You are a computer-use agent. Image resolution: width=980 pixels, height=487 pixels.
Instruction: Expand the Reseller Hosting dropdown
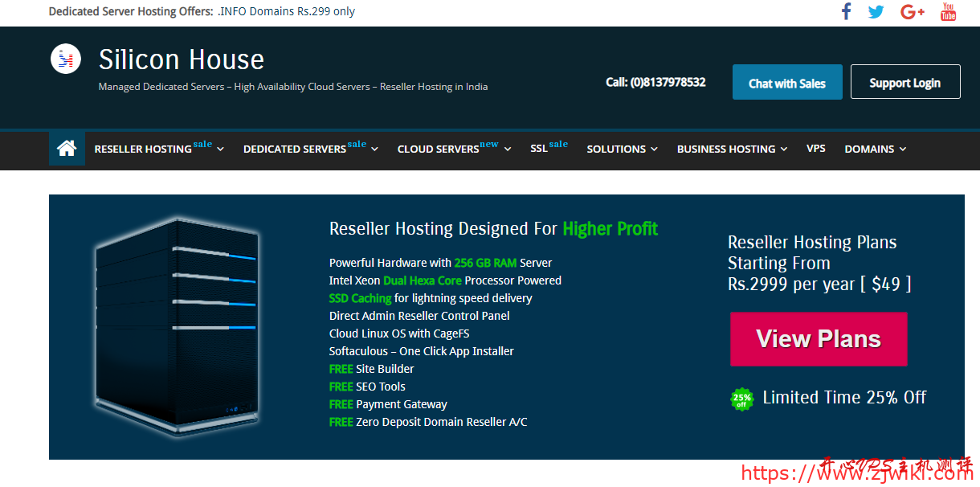tap(159, 149)
